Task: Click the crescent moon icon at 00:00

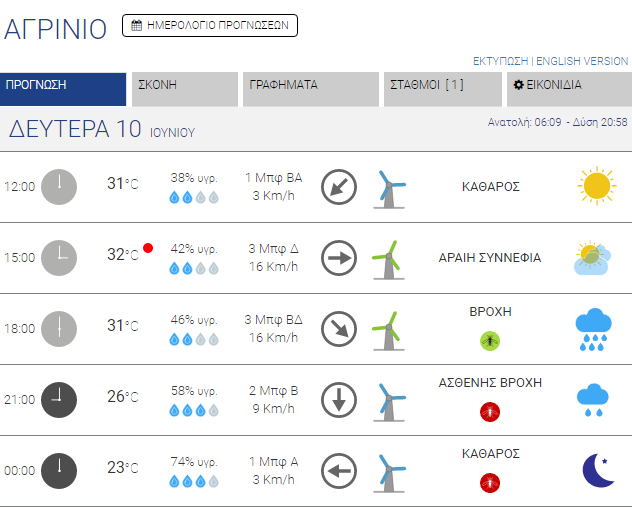Action: [x=597, y=470]
